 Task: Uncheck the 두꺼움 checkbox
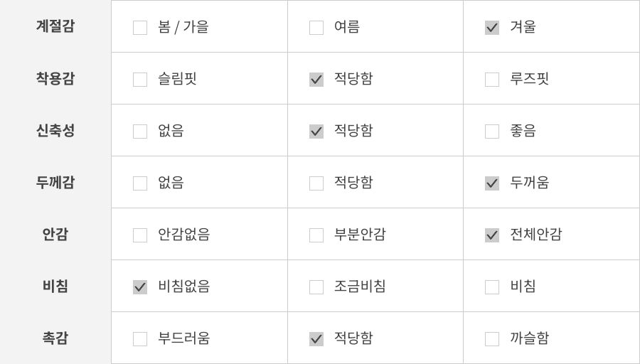[492, 183]
